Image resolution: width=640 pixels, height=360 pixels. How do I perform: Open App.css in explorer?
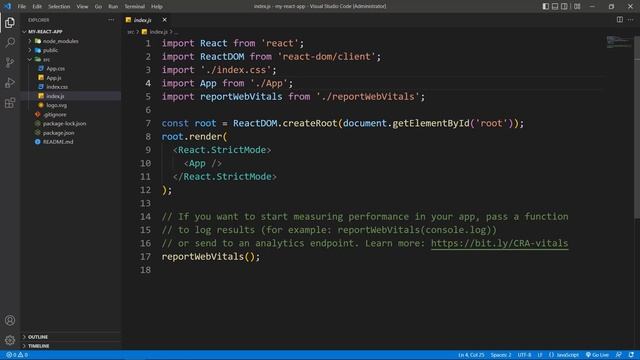(55, 69)
